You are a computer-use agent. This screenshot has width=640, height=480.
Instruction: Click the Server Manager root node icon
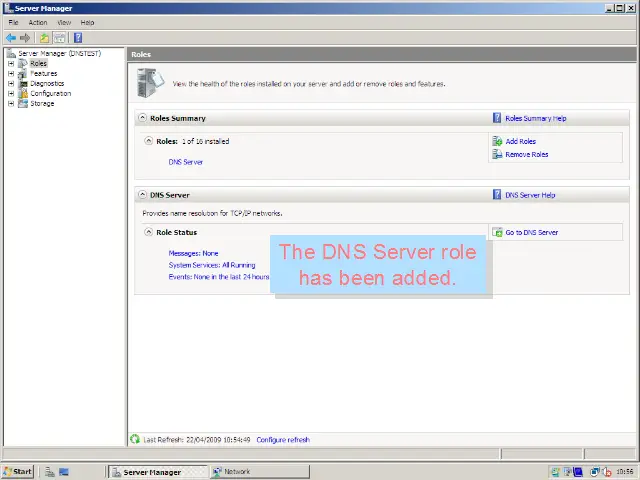click(11, 53)
